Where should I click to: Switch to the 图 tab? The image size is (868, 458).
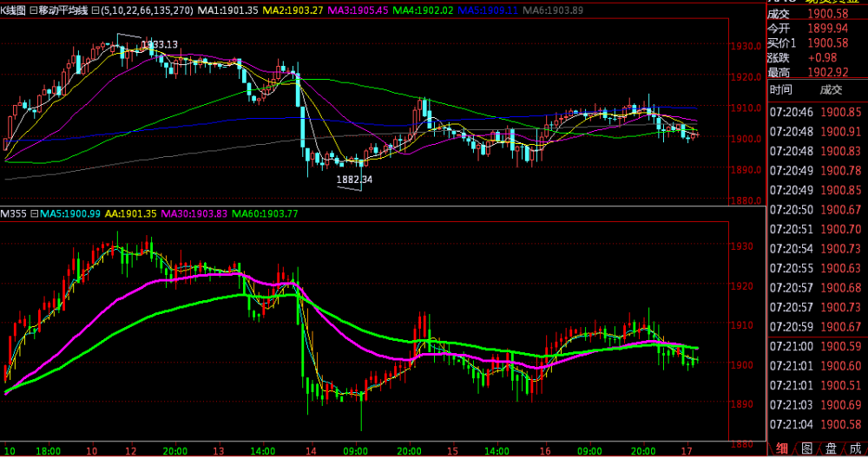[x=806, y=448]
